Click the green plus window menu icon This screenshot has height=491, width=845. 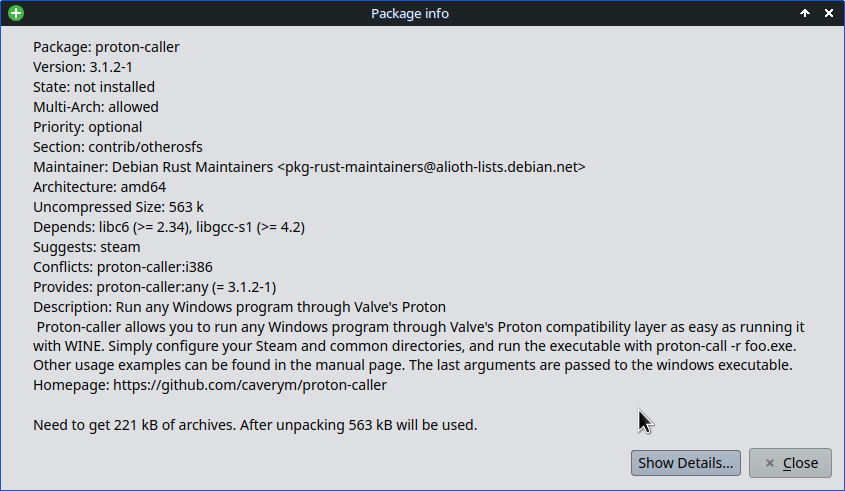pyautogui.click(x=15, y=13)
